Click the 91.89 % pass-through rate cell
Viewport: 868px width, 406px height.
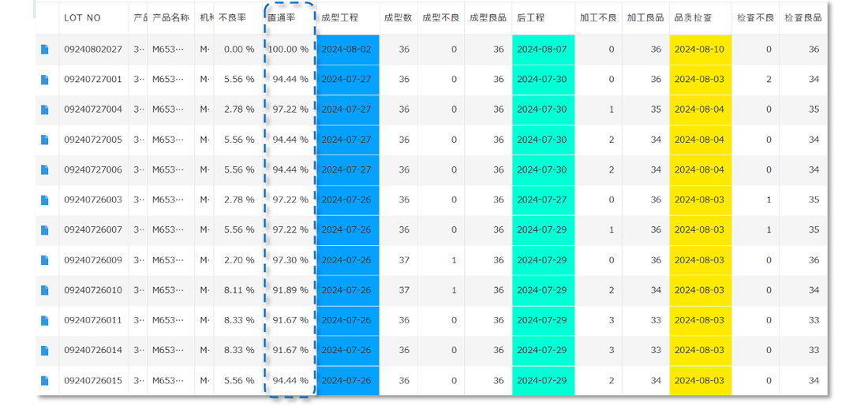[x=288, y=290]
